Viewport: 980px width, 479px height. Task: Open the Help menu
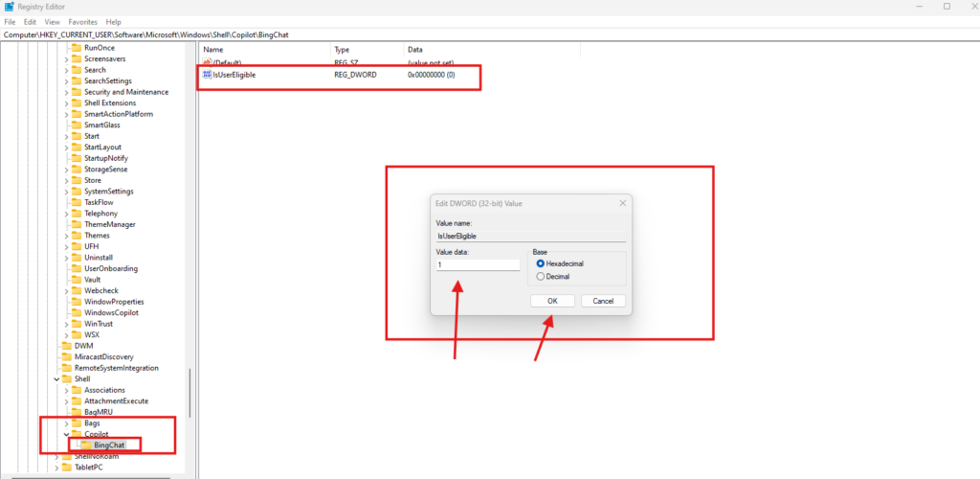(114, 22)
